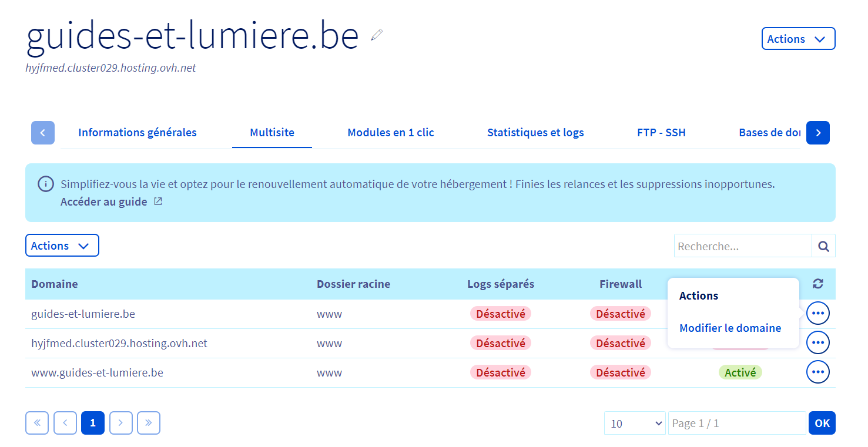868x447 pixels.
Task: Refresh the domain table with the reload icon
Action: click(817, 284)
